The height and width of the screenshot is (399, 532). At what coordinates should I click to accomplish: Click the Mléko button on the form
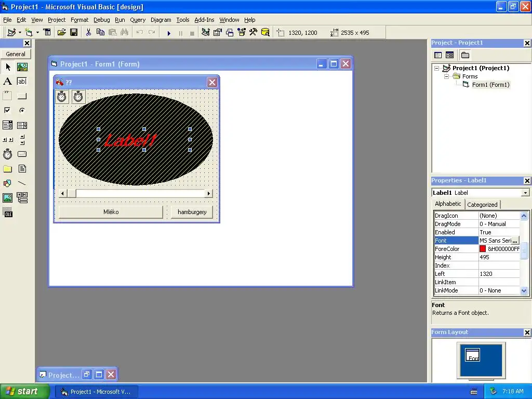pyautogui.click(x=111, y=212)
